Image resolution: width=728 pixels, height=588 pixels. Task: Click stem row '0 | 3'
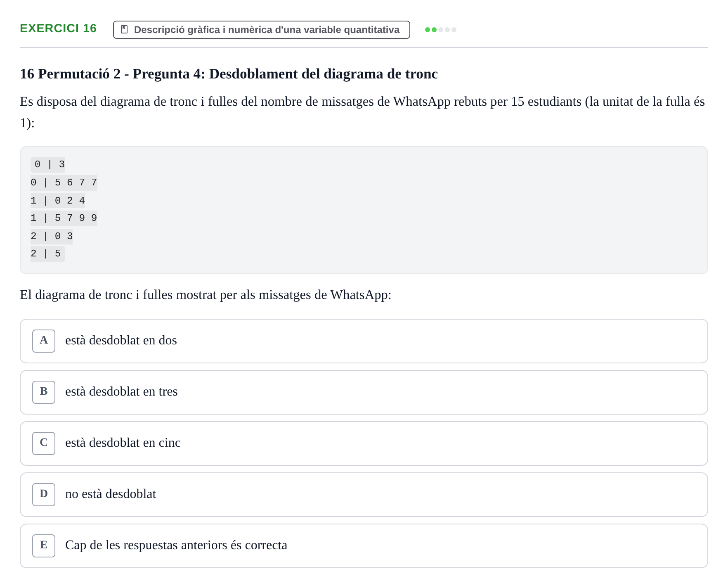point(48,164)
